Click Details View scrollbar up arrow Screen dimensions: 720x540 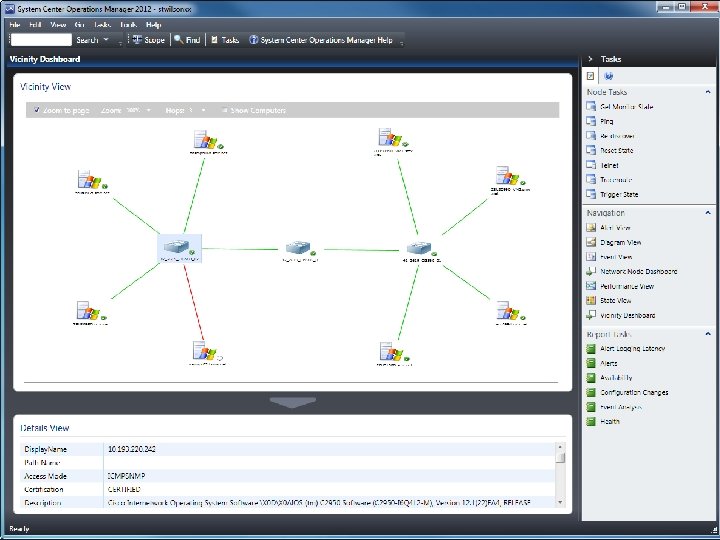pos(560,447)
